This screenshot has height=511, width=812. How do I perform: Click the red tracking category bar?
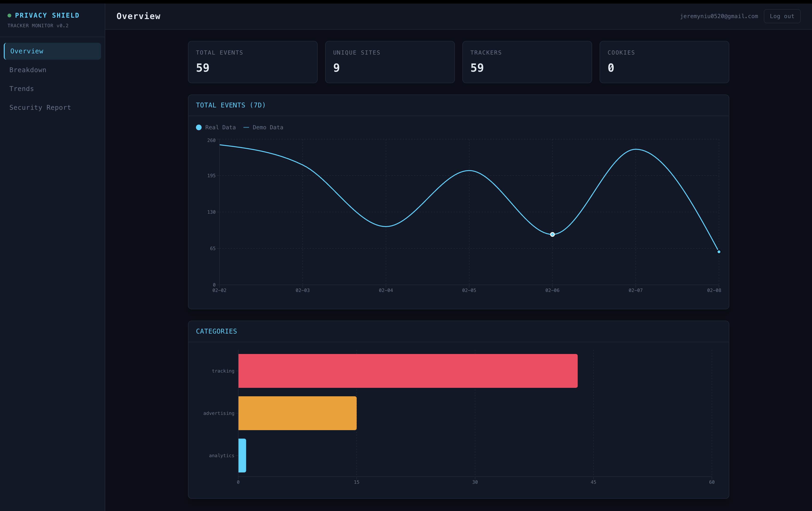coord(408,371)
